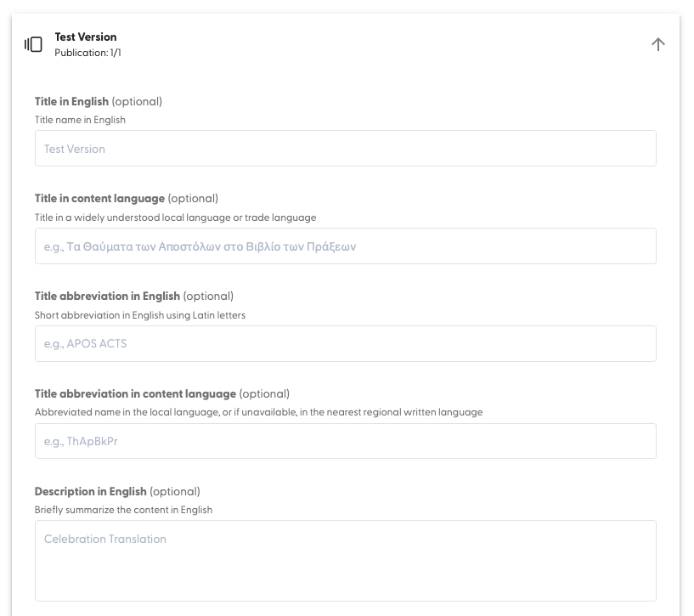Collapse the Test Version section with up arrow

coord(657,44)
